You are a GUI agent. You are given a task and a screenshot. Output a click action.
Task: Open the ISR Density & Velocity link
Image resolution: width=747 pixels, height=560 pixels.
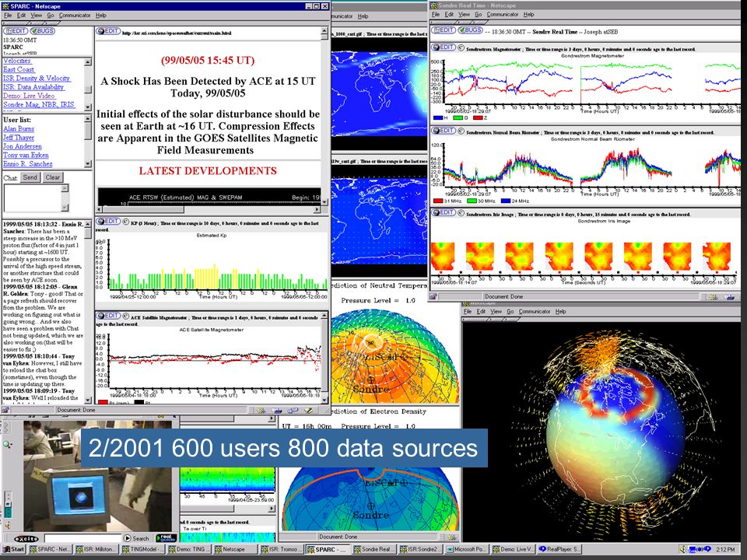tap(37, 78)
